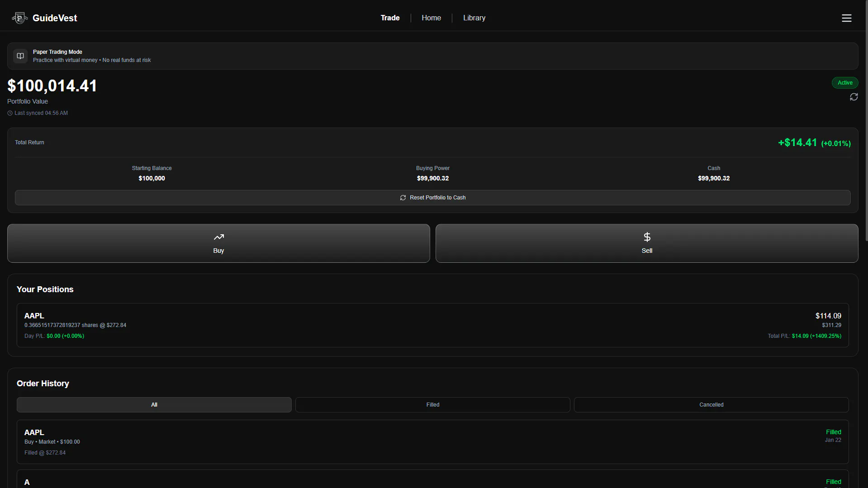Click the Paper Trading Mode book icon
The height and width of the screenshot is (488, 868).
pyautogui.click(x=20, y=56)
